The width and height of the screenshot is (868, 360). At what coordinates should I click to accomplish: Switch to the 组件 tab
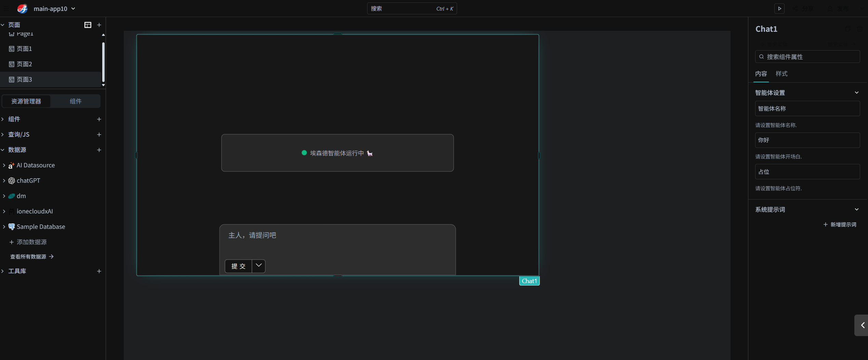coord(75,101)
